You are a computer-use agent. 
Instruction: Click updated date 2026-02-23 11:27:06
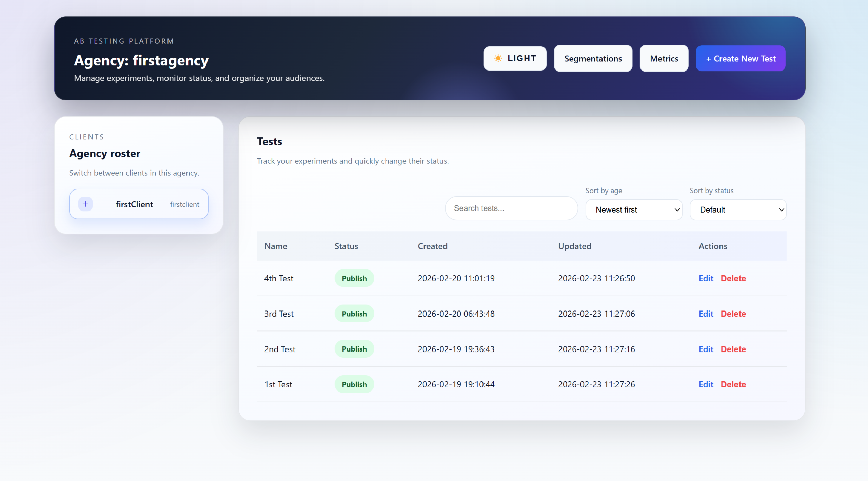pyautogui.click(x=596, y=314)
